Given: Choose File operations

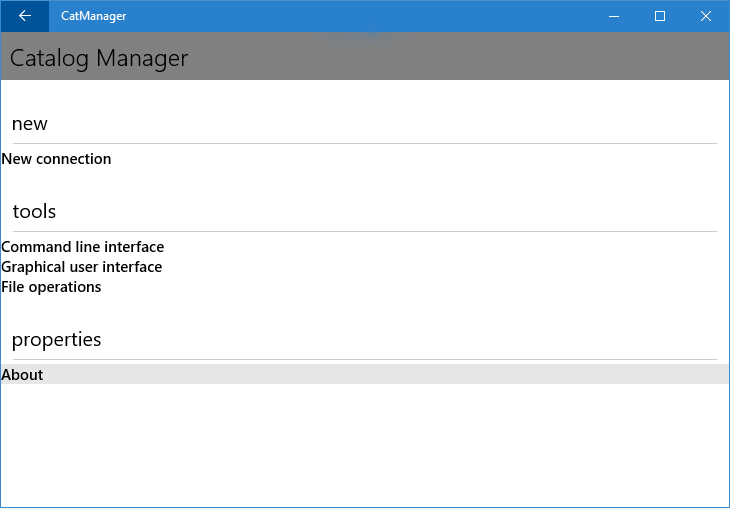Looking at the screenshot, I should point(52,287).
